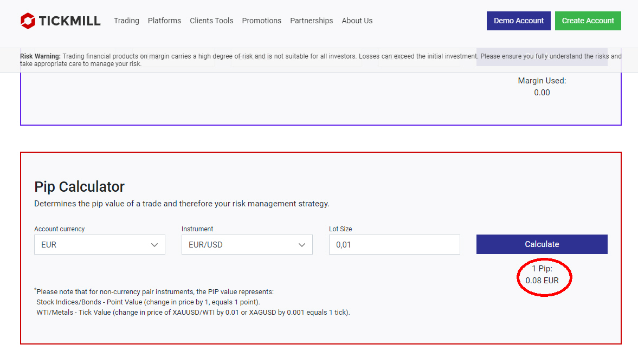Image resolution: width=638 pixels, height=364 pixels.
Task: Open the Promotions menu
Action: 262,21
